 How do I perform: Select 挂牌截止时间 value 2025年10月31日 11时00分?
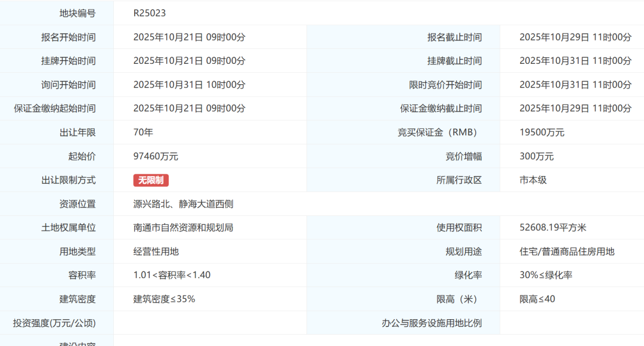point(575,61)
